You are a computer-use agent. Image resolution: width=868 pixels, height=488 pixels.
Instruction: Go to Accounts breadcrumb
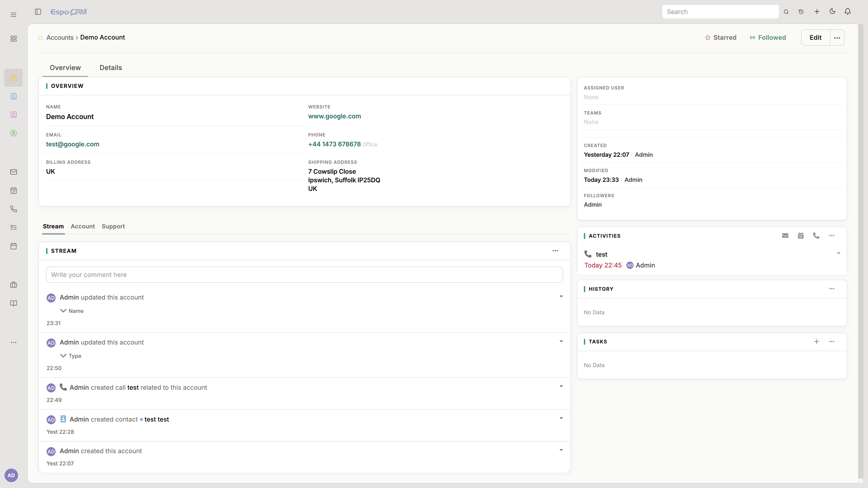tap(60, 37)
